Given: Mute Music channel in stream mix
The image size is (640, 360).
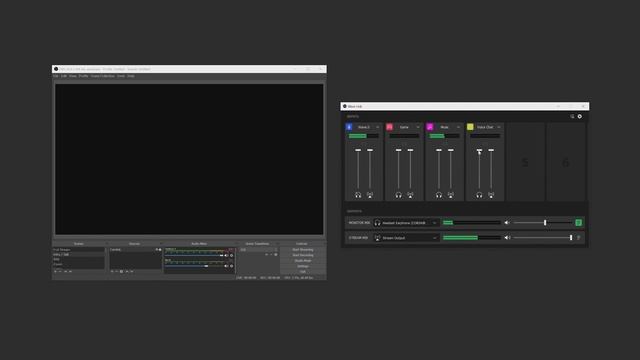Looking at the screenshot, I should pyautogui.click(x=451, y=195).
